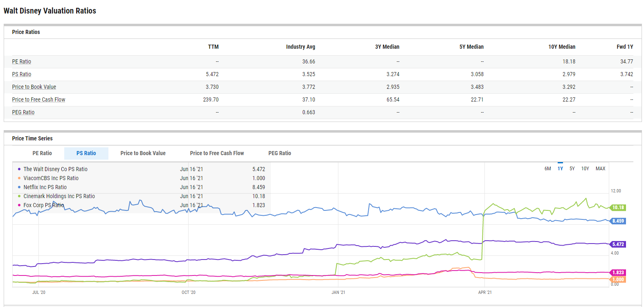
Task: Open the Price to Book Value link
Action: 34,87
